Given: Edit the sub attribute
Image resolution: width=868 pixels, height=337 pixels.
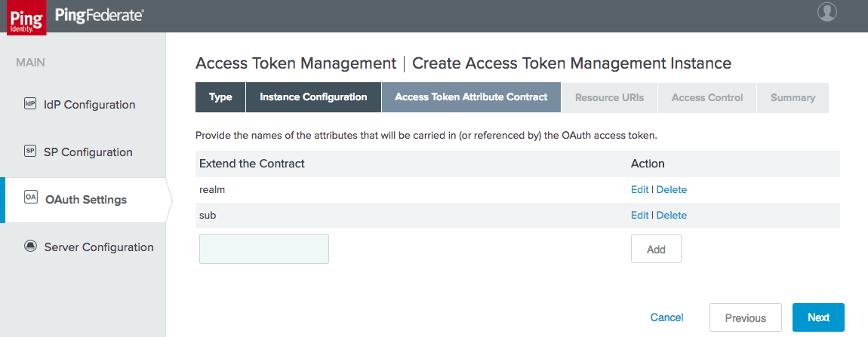Looking at the screenshot, I should (639, 216).
